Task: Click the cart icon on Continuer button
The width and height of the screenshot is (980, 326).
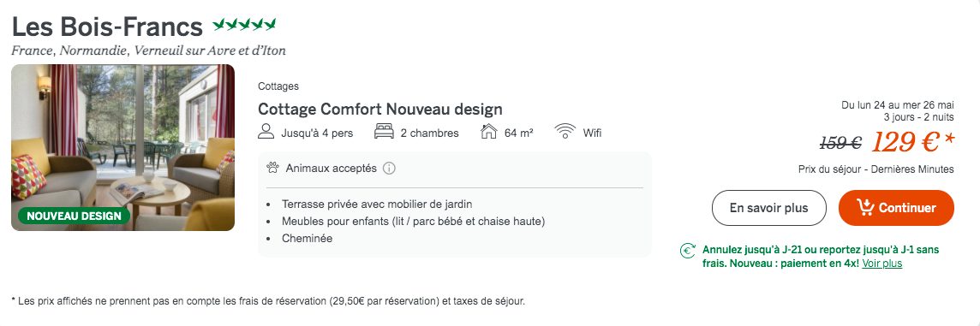Action: (x=865, y=208)
